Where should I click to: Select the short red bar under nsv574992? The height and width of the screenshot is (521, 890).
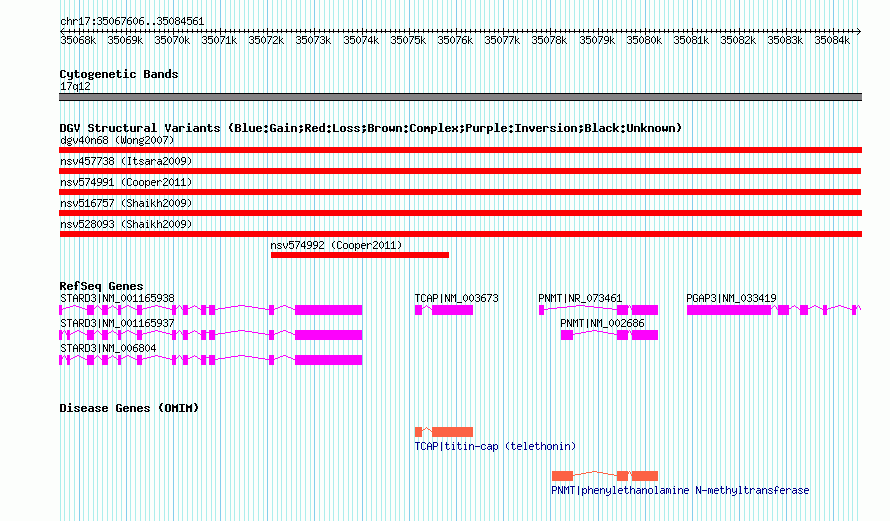point(360,255)
